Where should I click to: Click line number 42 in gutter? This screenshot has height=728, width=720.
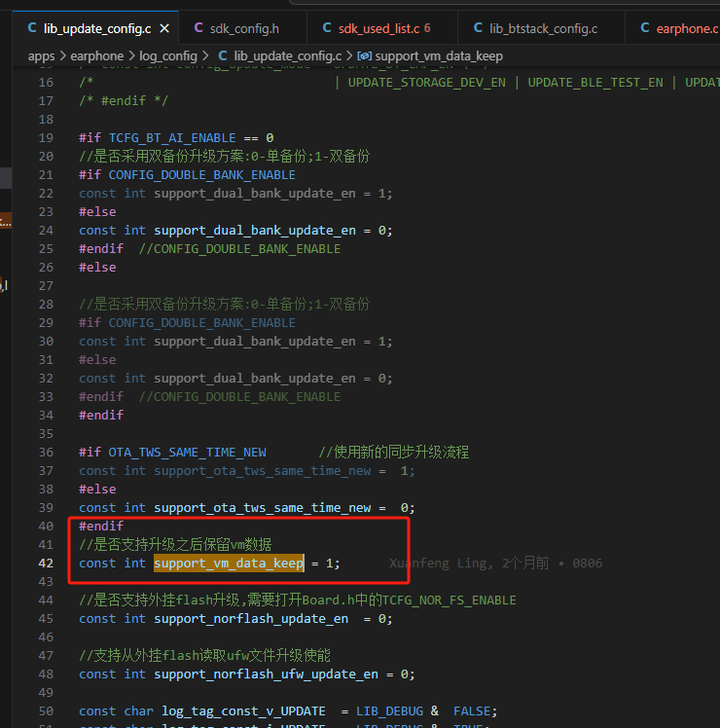click(46, 564)
